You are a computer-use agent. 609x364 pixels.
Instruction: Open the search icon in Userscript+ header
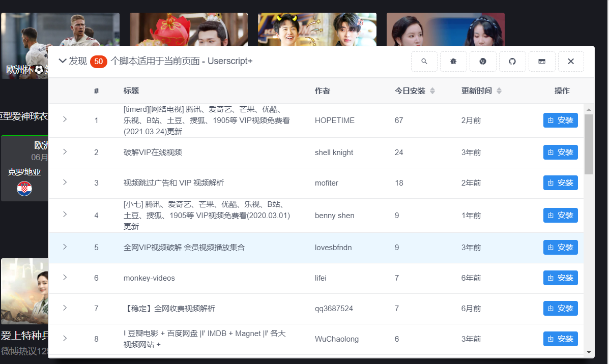(x=424, y=62)
